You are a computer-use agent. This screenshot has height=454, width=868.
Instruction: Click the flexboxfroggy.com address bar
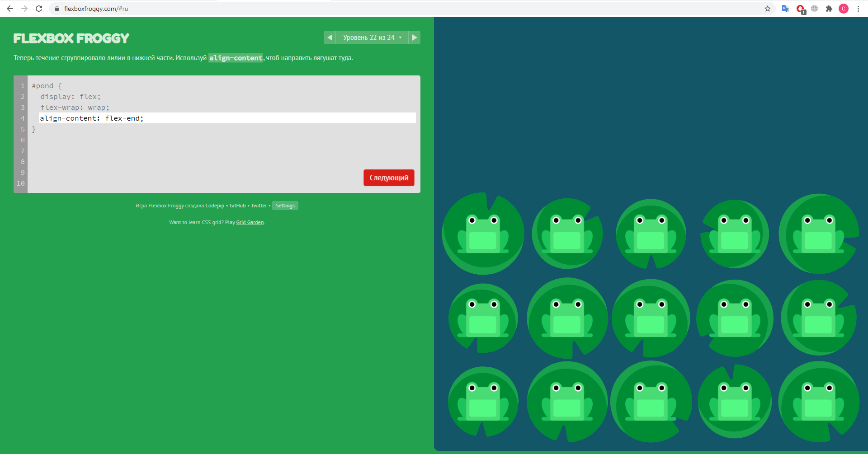point(407,9)
